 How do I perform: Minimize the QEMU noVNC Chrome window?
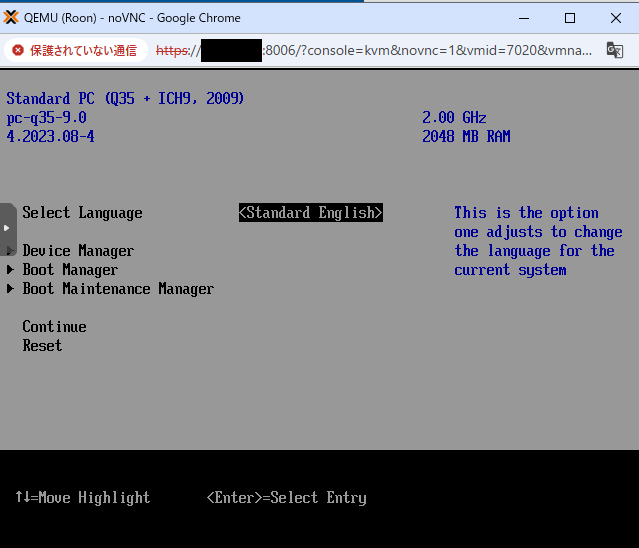[x=524, y=18]
